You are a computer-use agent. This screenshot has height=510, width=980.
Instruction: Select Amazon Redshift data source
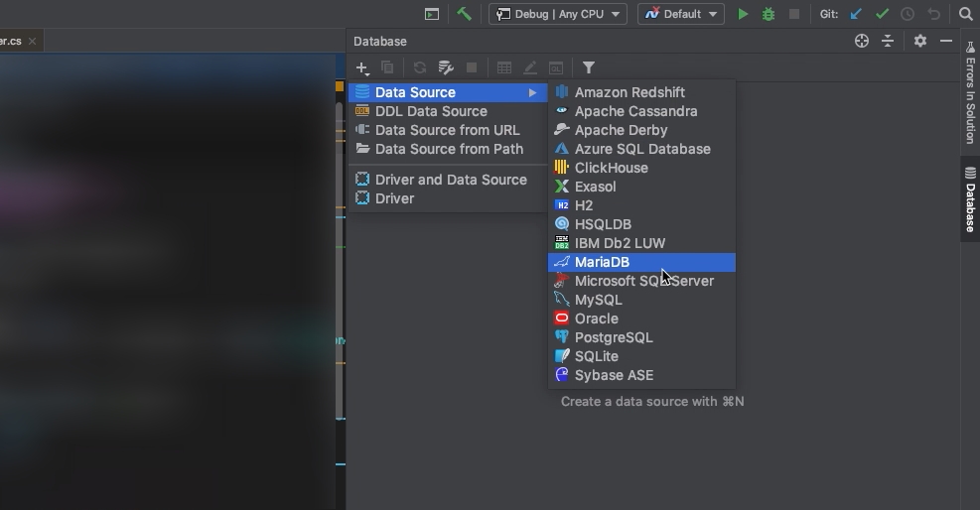[x=641, y=92]
